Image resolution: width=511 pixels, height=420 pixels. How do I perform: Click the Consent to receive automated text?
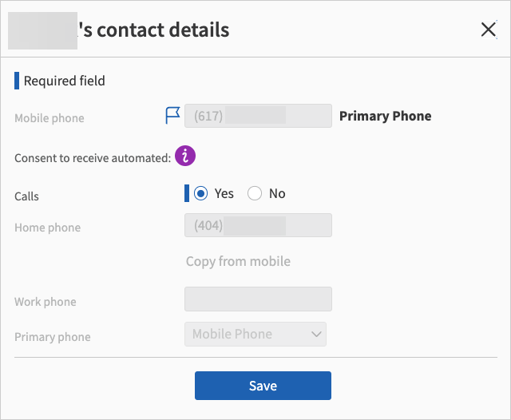tap(93, 157)
